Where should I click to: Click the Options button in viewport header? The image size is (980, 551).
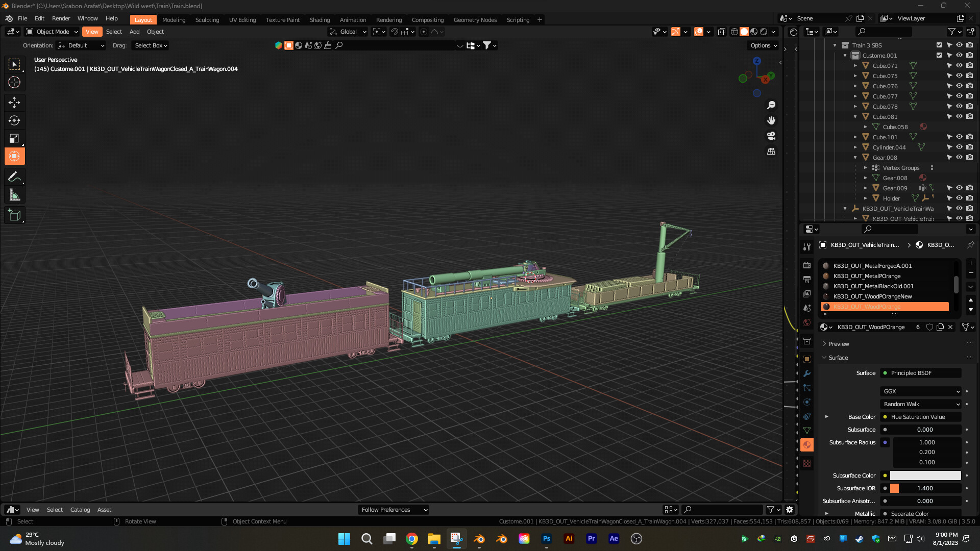point(764,45)
